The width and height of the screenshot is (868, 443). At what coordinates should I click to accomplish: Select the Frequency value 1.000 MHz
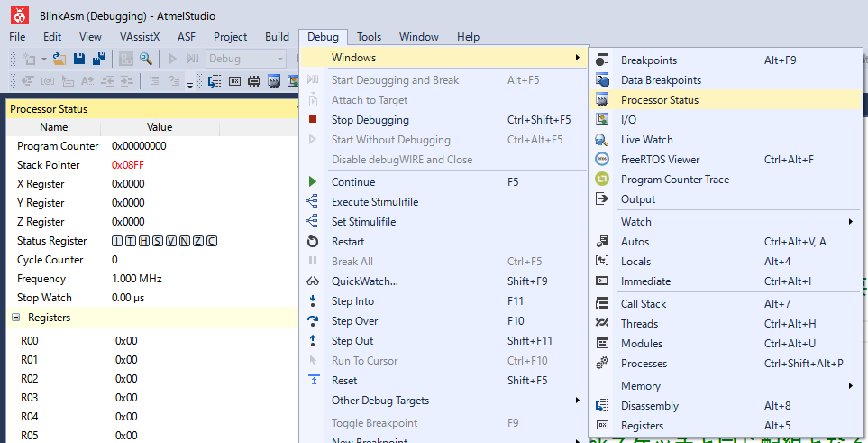[137, 278]
